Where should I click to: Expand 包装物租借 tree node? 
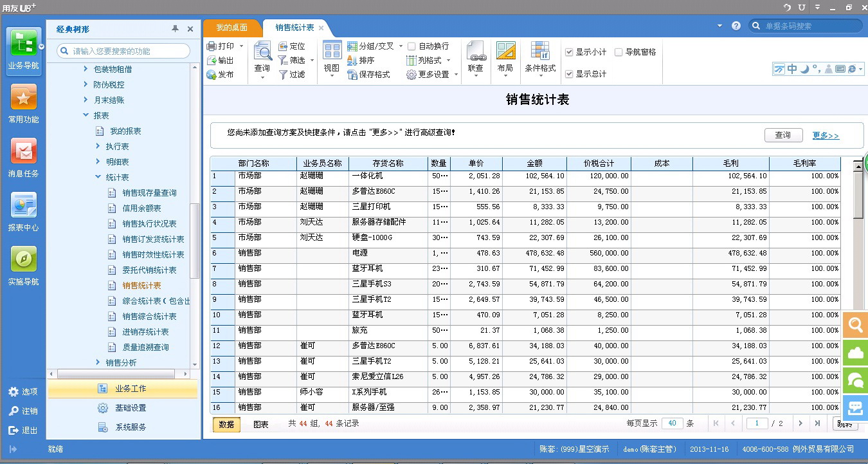click(86, 69)
